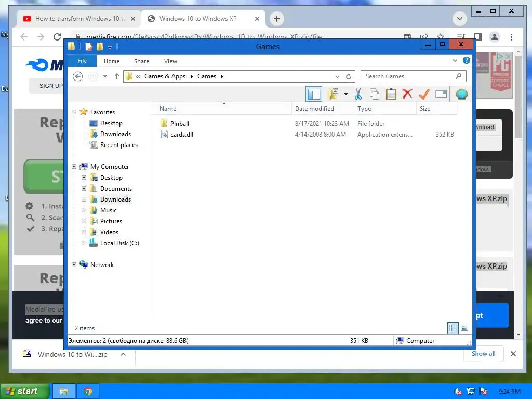Click the Chrome profile avatar icon
532x399 pixels.
click(495, 37)
